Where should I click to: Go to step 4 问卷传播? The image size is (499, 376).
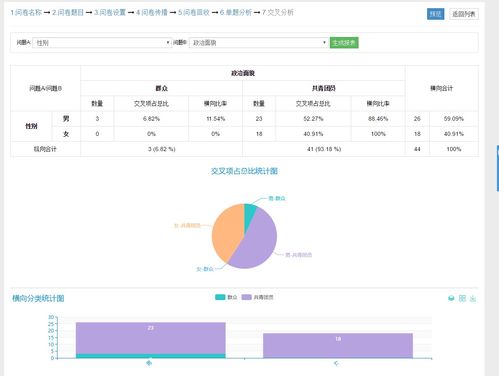(152, 13)
